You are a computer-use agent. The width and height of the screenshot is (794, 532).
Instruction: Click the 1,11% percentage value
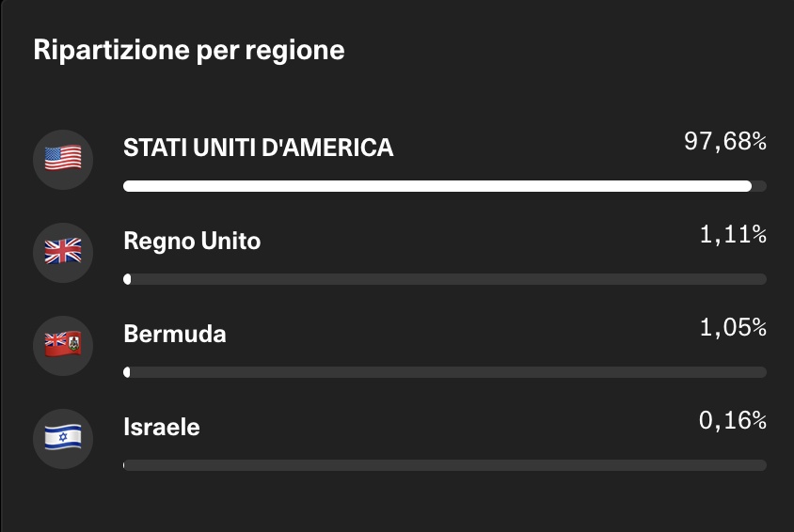(x=732, y=235)
